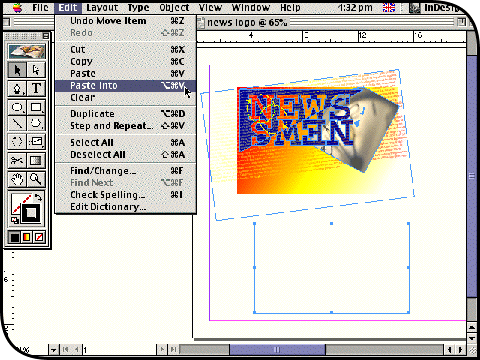Choose Cut from the Edit menu

(x=126, y=49)
